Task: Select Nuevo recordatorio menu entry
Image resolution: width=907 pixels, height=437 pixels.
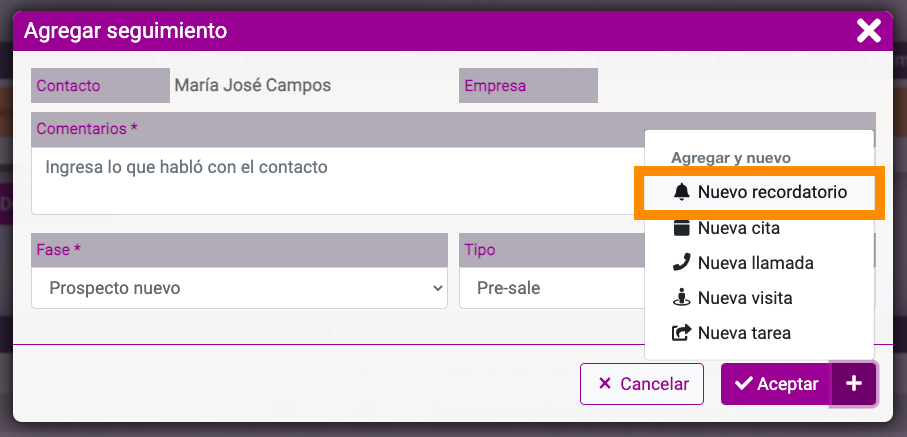Action: 759,192
